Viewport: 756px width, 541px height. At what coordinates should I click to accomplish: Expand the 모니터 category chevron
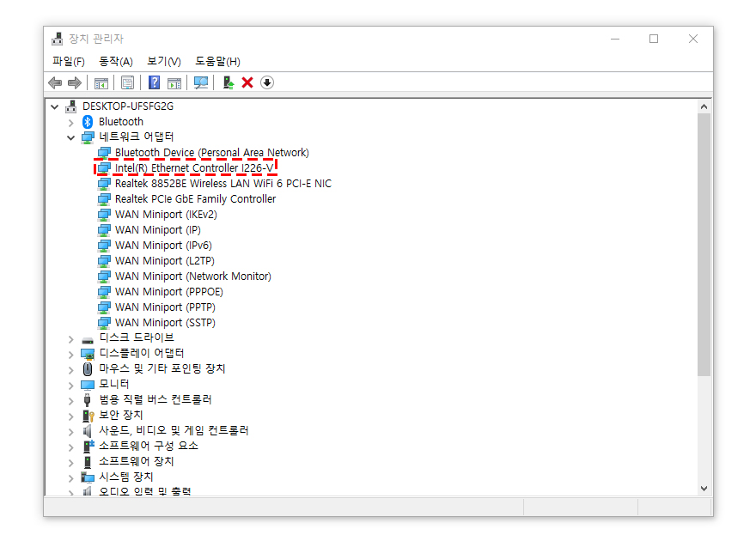tap(70, 386)
